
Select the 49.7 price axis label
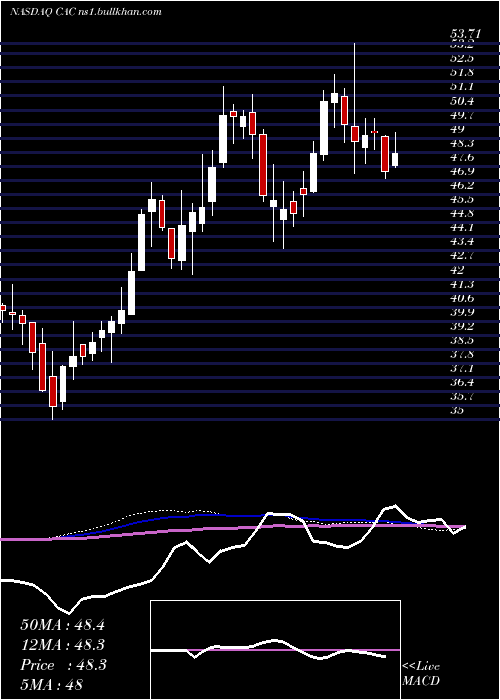click(464, 115)
